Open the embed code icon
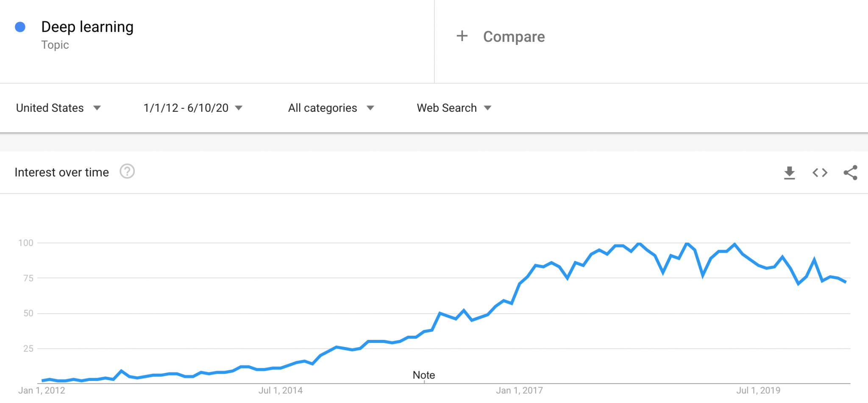This screenshot has height=403, width=868. click(820, 172)
